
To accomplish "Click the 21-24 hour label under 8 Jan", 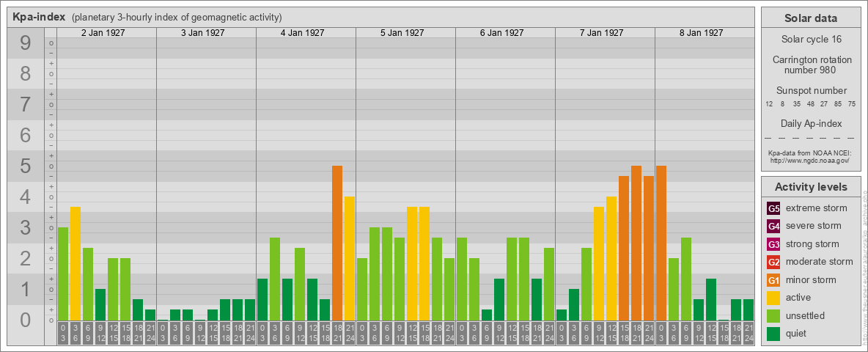I will [x=748, y=334].
